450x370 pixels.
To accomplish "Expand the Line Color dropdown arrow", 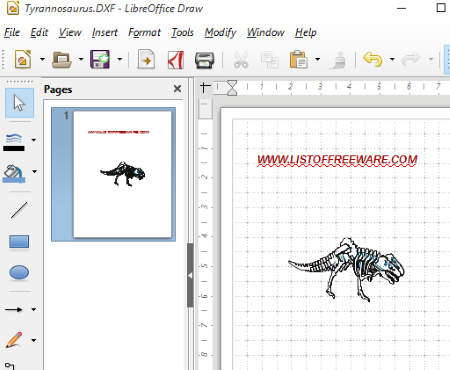I will coord(34,140).
